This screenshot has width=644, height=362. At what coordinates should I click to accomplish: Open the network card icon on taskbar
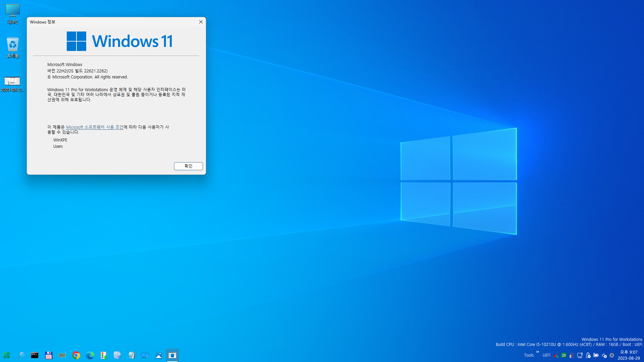pos(62,355)
